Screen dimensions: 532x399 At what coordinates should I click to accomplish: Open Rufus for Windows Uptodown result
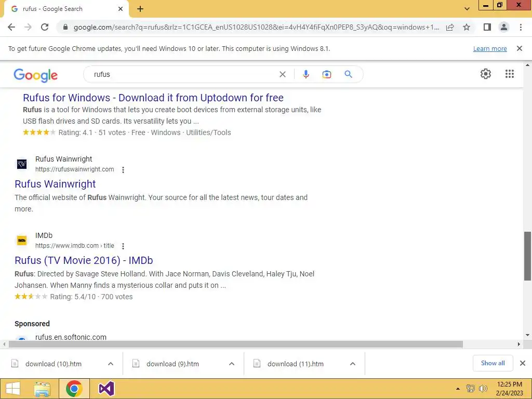pos(153,98)
